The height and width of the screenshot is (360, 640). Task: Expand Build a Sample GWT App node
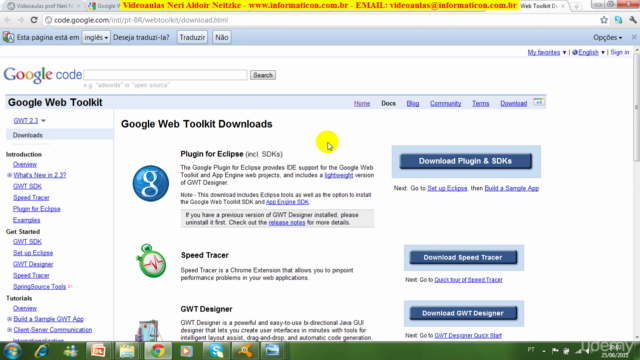[9, 319]
